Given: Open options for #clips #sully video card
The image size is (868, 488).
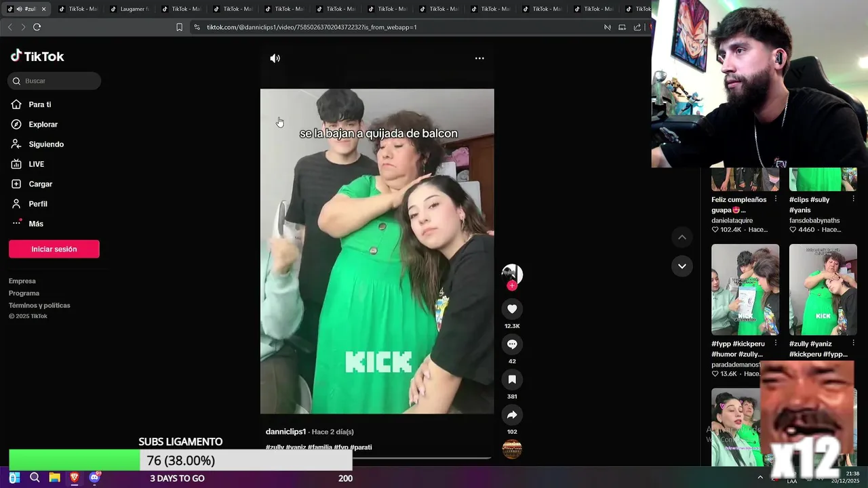Looking at the screenshot, I should [853, 199].
